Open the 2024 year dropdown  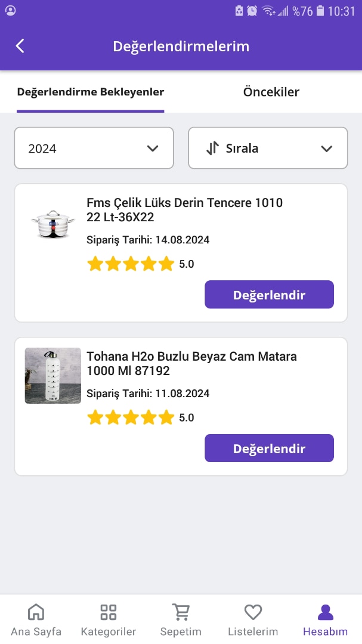(94, 148)
